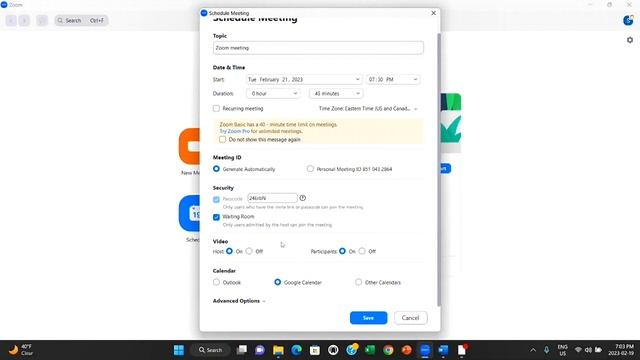Switch to the Zoom taskbar icon
This screenshot has width=640, height=360.
pos(425,350)
